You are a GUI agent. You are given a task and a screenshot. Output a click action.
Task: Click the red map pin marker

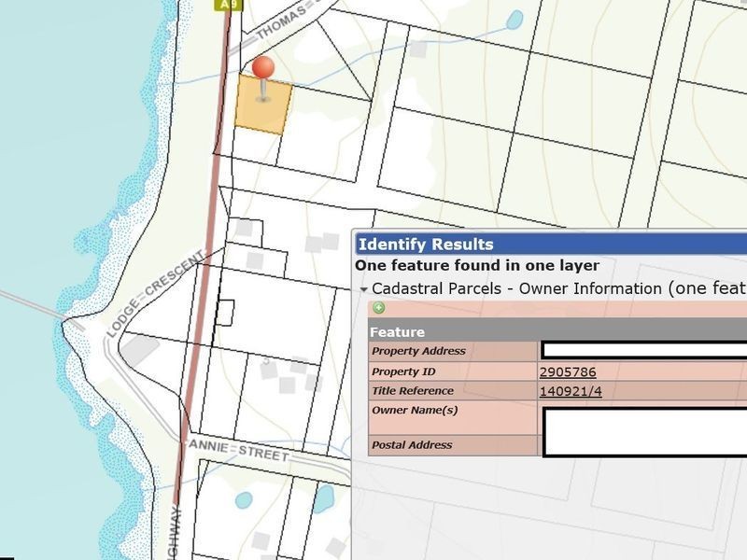(x=263, y=79)
